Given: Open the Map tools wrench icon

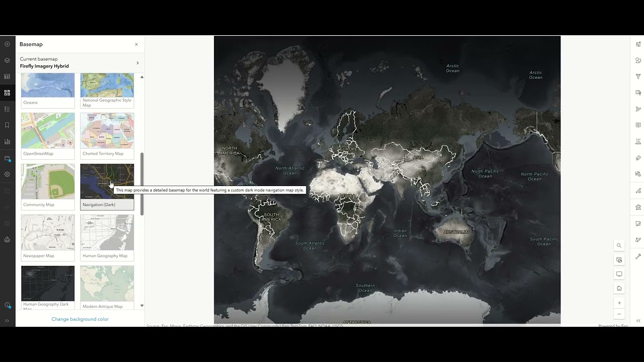Looking at the screenshot, I should click(x=638, y=256).
